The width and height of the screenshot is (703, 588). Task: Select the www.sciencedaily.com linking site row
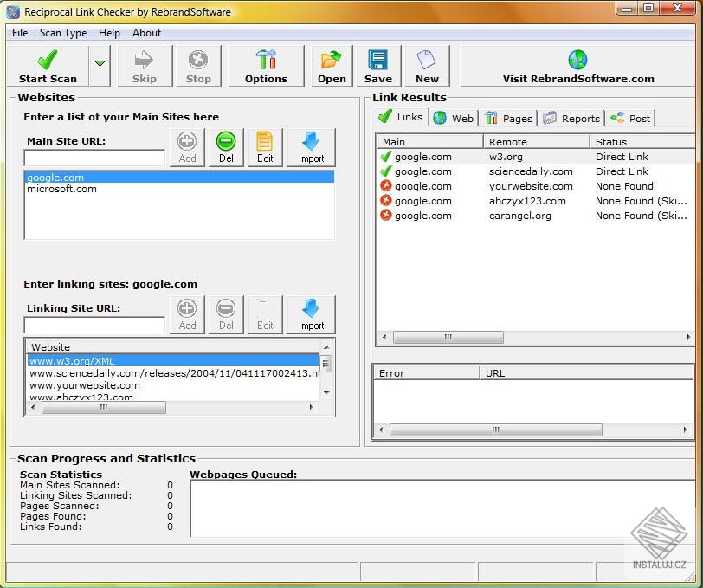173,373
